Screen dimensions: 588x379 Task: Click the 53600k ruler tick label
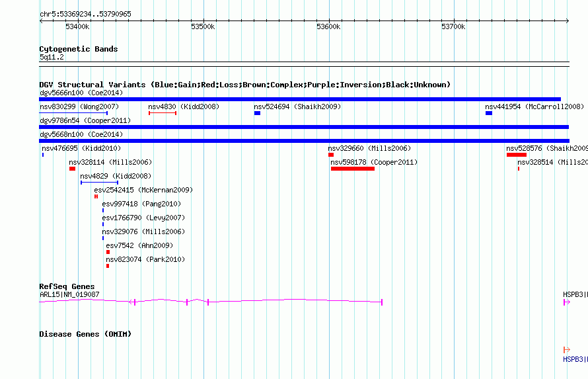point(328,26)
